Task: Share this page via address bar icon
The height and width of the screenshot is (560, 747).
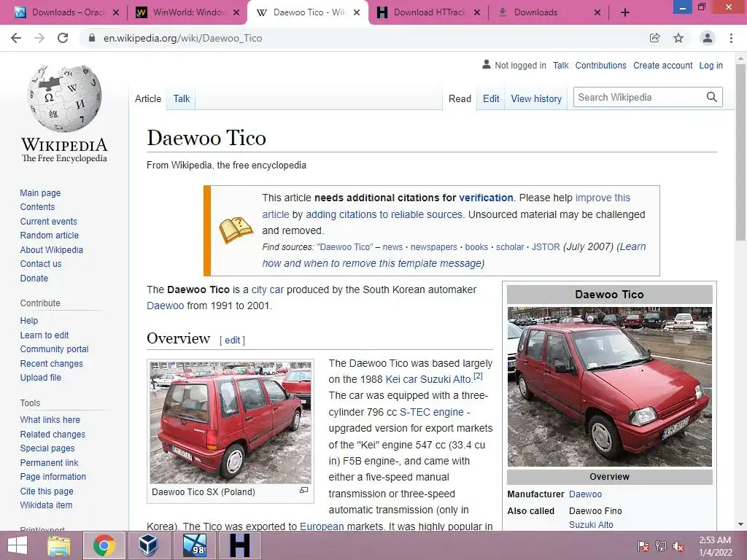Action: [655, 38]
